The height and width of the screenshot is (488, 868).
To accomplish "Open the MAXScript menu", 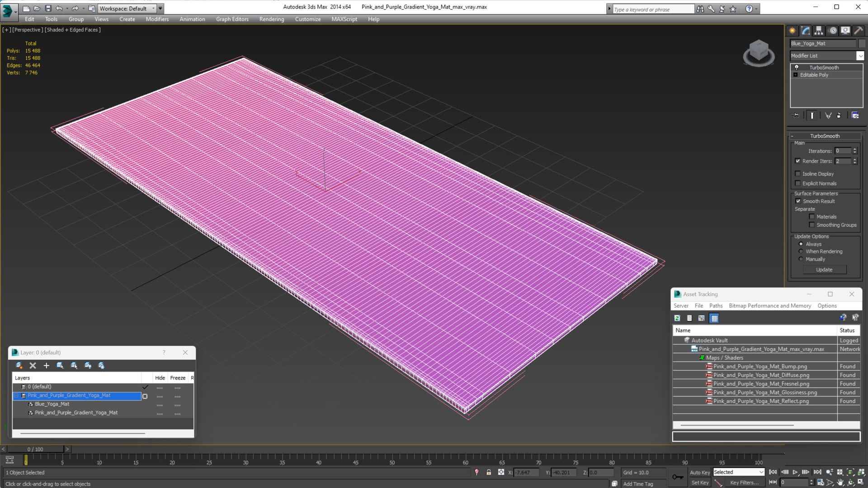I will click(x=344, y=19).
